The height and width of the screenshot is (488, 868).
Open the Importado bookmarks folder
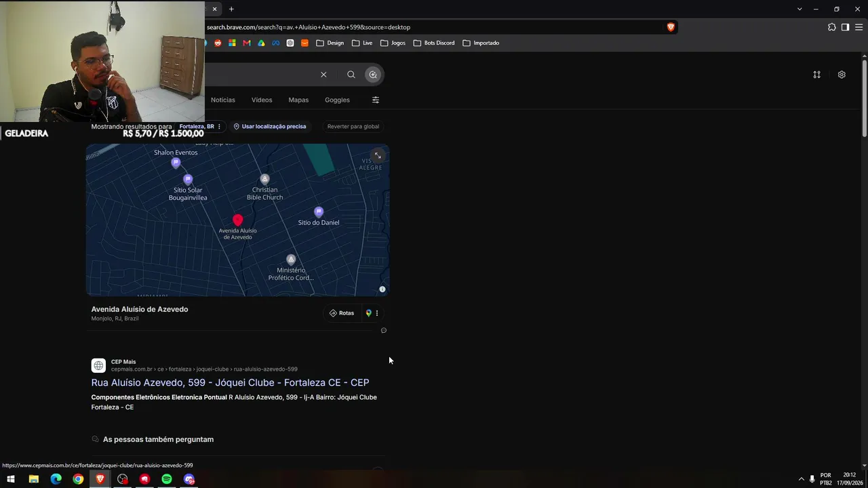pyautogui.click(x=481, y=43)
